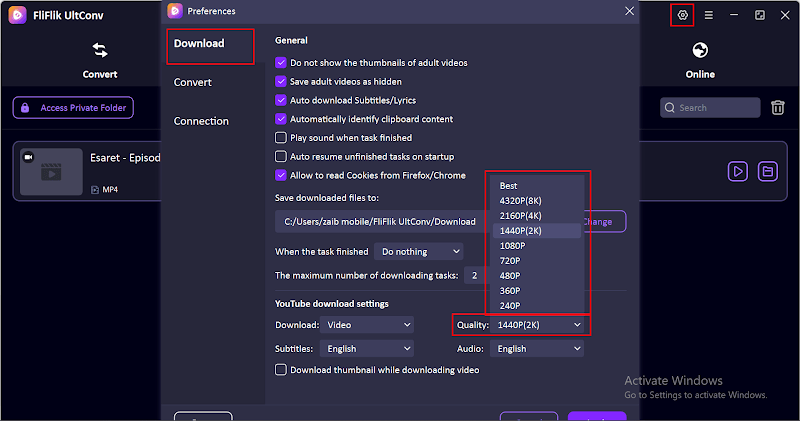Select 2160P(4K) quality option
The image size is (800, 421).
(537, 215)
